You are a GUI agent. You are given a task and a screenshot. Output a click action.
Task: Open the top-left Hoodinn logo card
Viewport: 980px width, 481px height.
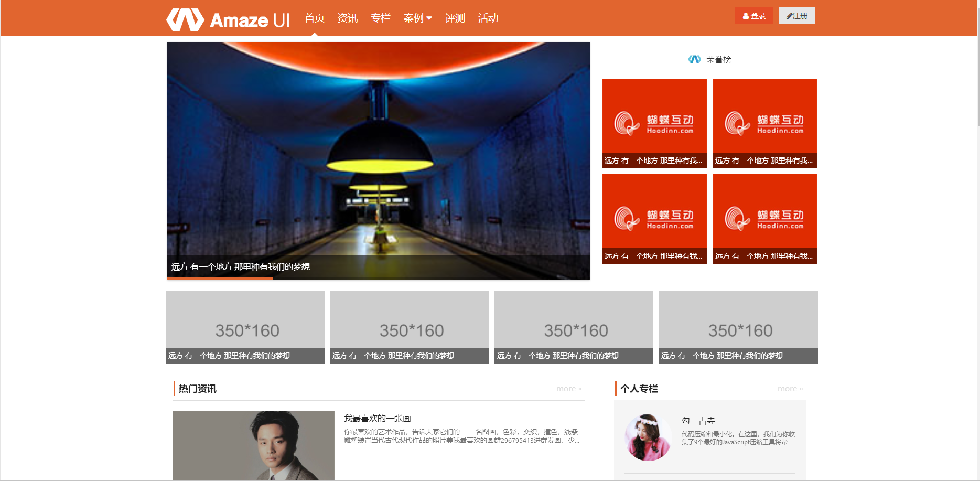pyautogui.click(x=654, y=123)
